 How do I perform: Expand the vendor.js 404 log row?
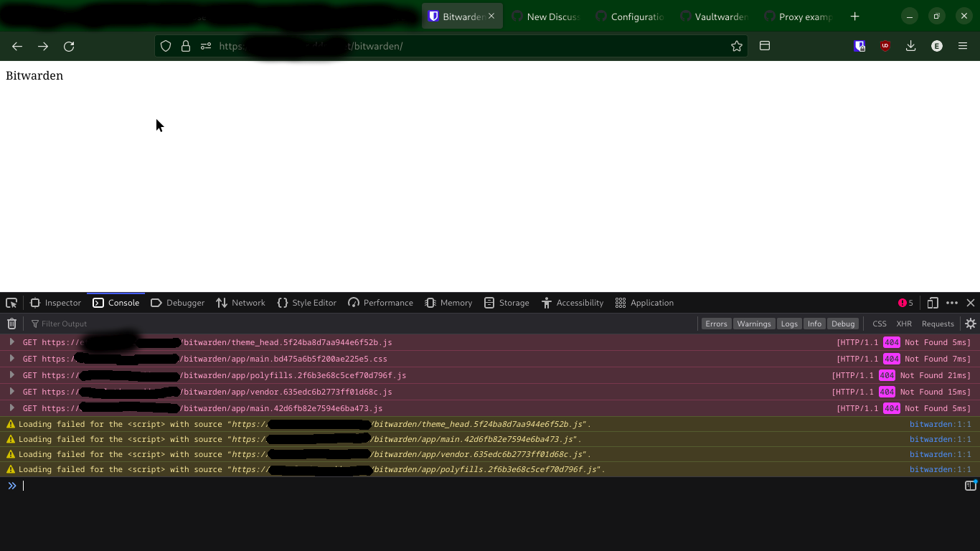[x=11, y=392]
